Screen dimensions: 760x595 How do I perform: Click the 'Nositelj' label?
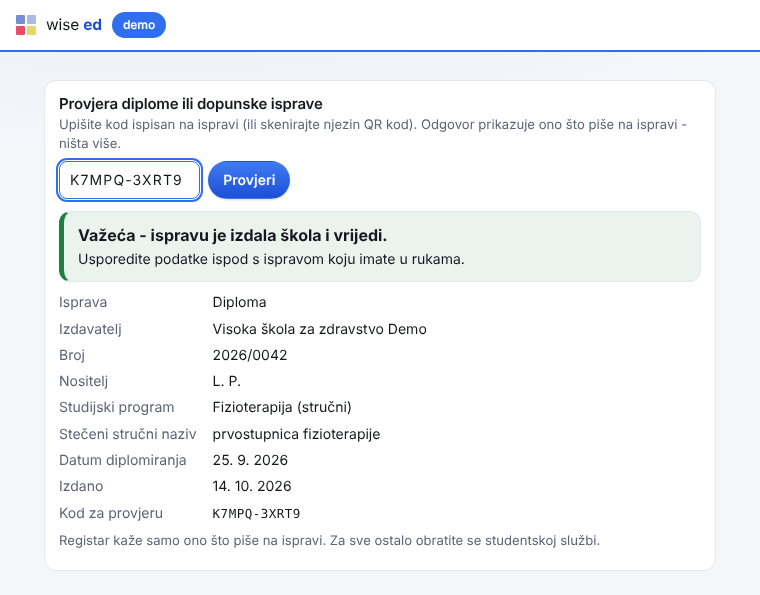coord(83,381)
